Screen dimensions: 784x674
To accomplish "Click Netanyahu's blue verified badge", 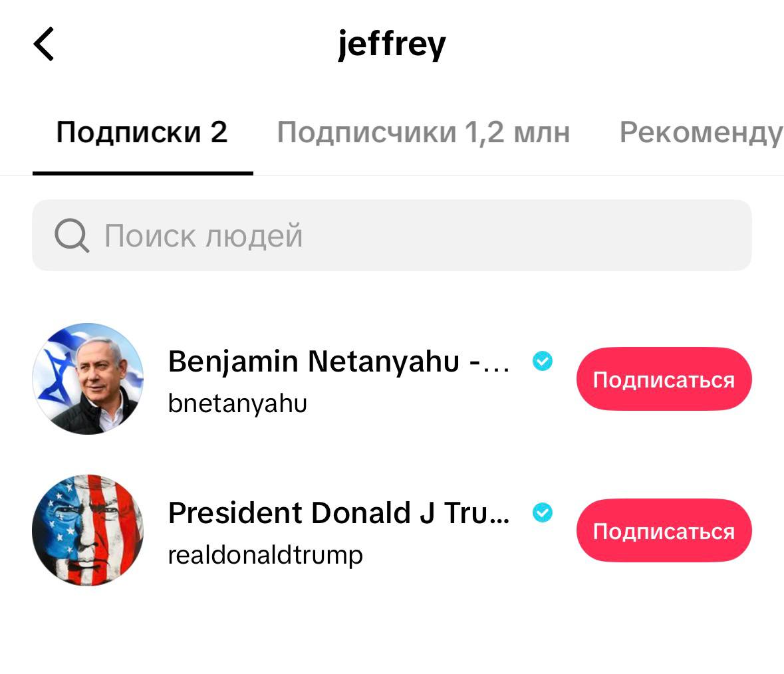I will point(543,362).
